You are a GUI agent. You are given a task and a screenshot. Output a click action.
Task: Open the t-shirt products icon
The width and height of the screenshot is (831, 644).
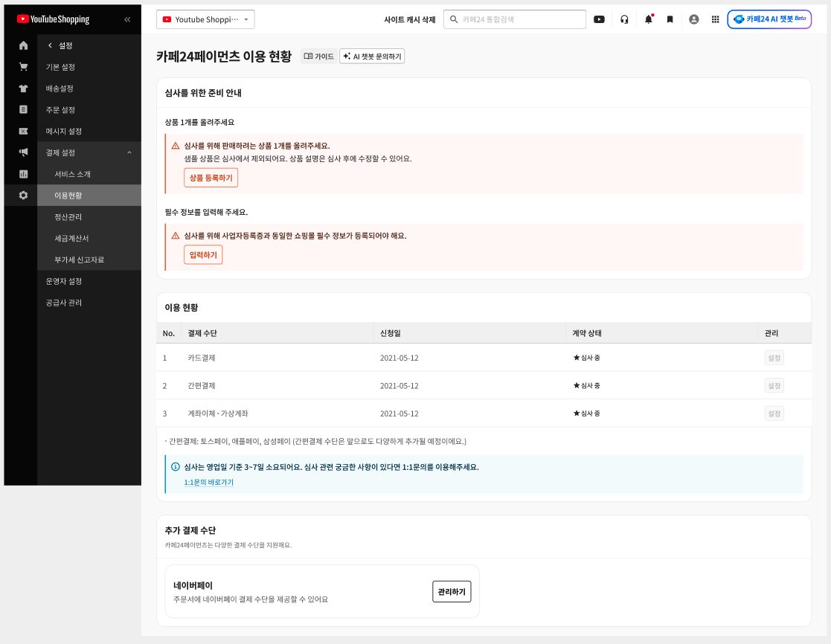click(23, 88)
